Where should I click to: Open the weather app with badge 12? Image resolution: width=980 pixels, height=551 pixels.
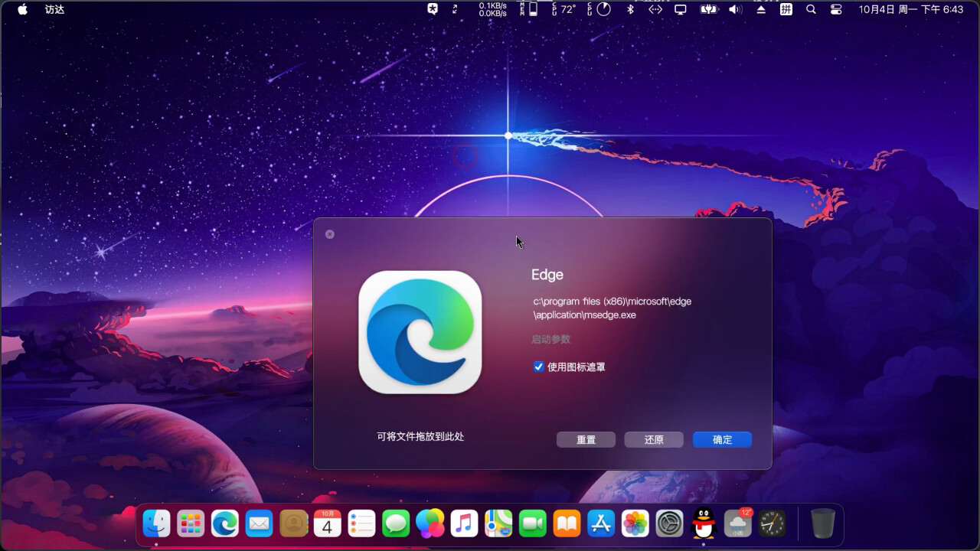tap(738, 523)
